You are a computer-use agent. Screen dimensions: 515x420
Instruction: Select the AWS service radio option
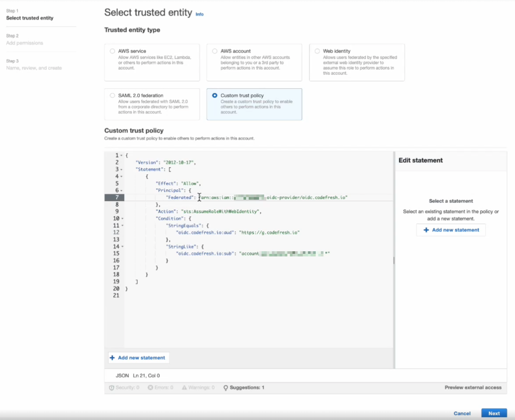point(112,51)
